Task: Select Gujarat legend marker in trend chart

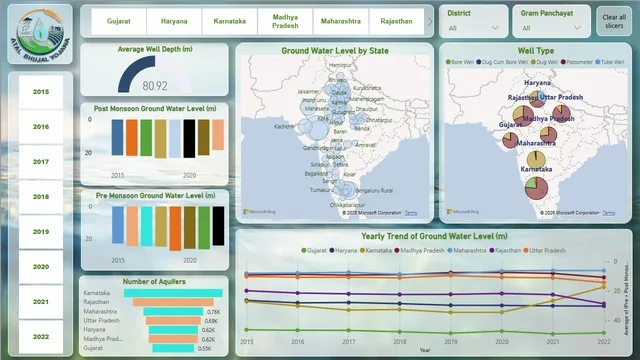Action: coord(304,250)
